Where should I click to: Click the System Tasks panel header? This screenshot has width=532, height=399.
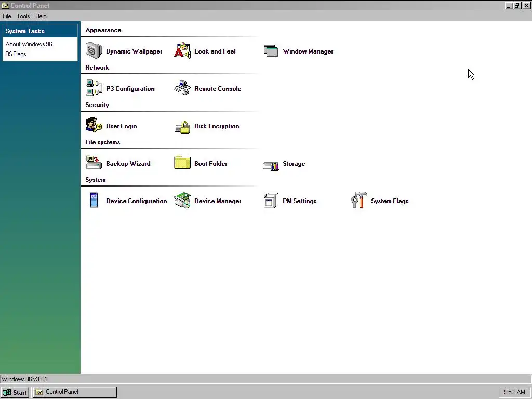[x=41, y=31]
